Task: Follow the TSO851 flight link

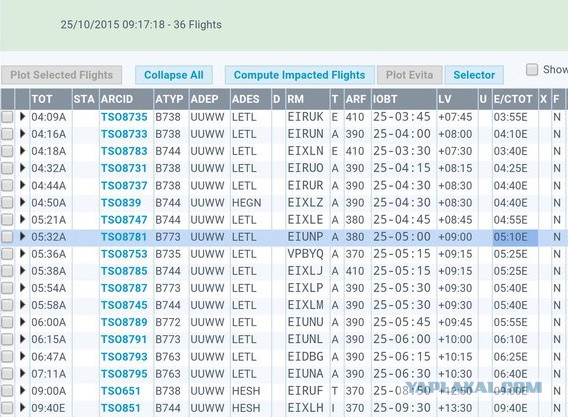Action: tap(120, 408)
